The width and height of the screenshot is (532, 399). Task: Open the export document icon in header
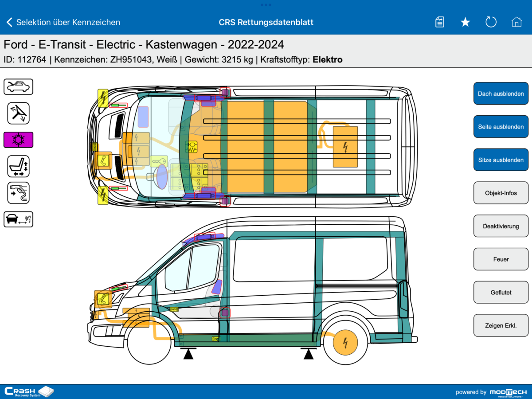440,22
